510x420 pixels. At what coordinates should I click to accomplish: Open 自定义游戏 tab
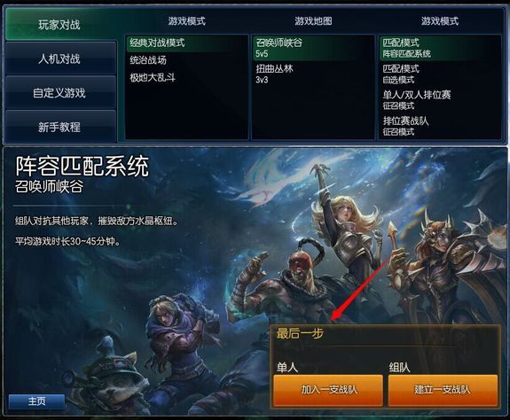[60, 93]
